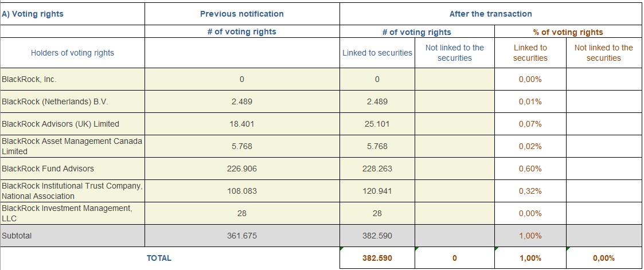The height and width of the screenshot is (270, 644).
Task: Select the 0,60% voting rights cell
Action: [530, 169]
